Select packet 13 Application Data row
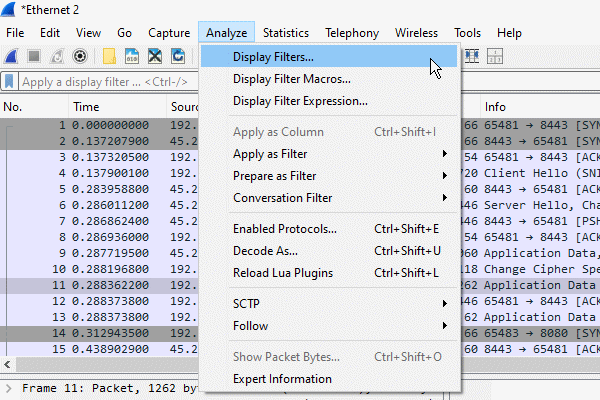 tap(99, 317)
